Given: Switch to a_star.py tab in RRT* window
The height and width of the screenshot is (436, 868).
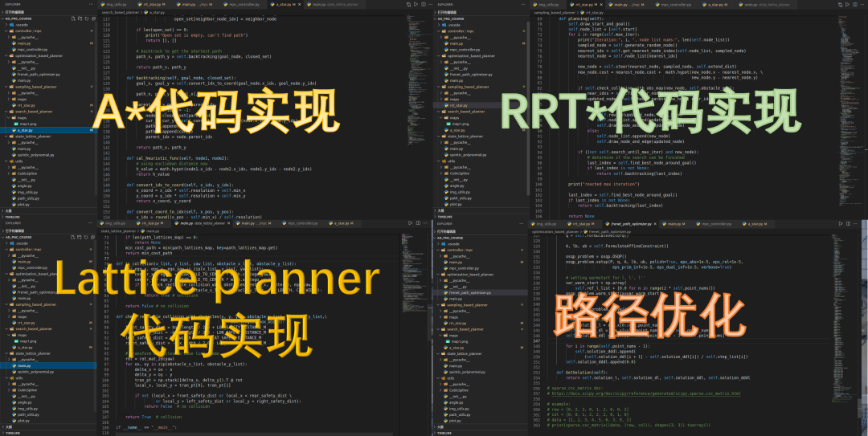Looking at the screenshot, I should coord(717,5).
